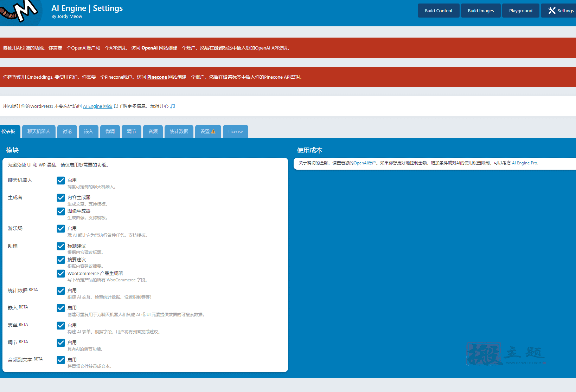Screen dimensions: 576x392
Task: Open the 统计数据 tab
Action: click(x=179, y=131)
